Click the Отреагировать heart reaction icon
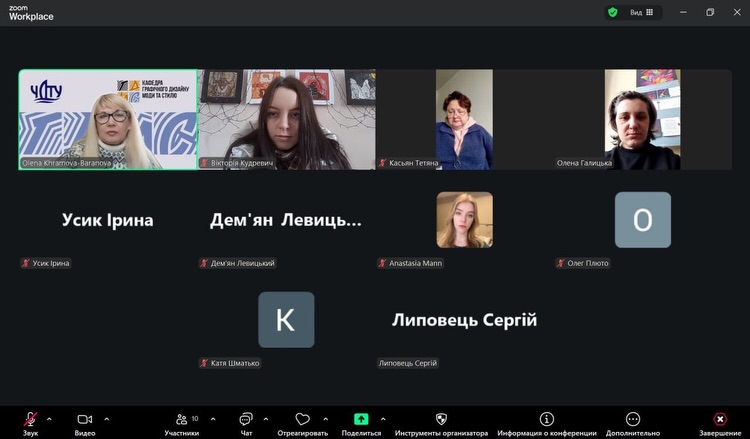 [x=302, y=419]
